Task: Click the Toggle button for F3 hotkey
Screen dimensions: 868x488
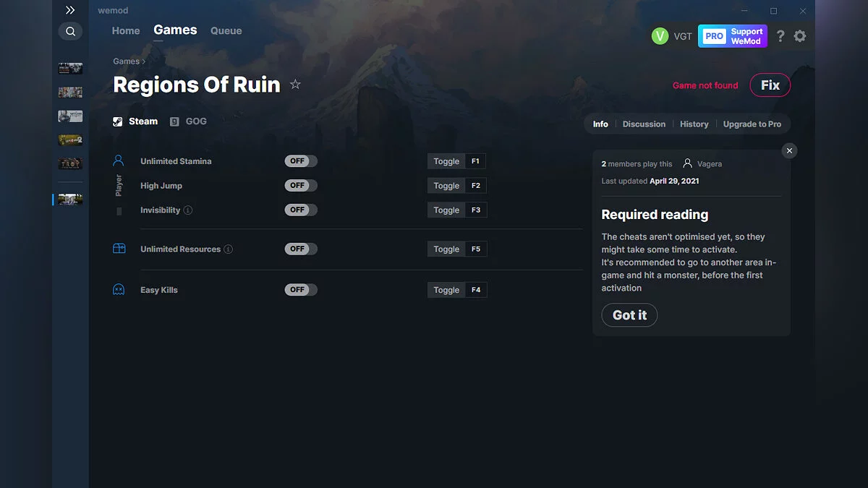Action: pyautogui.click(x=446, y=210)
